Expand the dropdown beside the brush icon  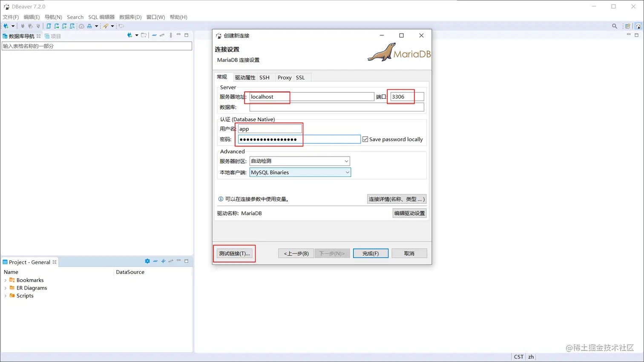pos(112,26)
